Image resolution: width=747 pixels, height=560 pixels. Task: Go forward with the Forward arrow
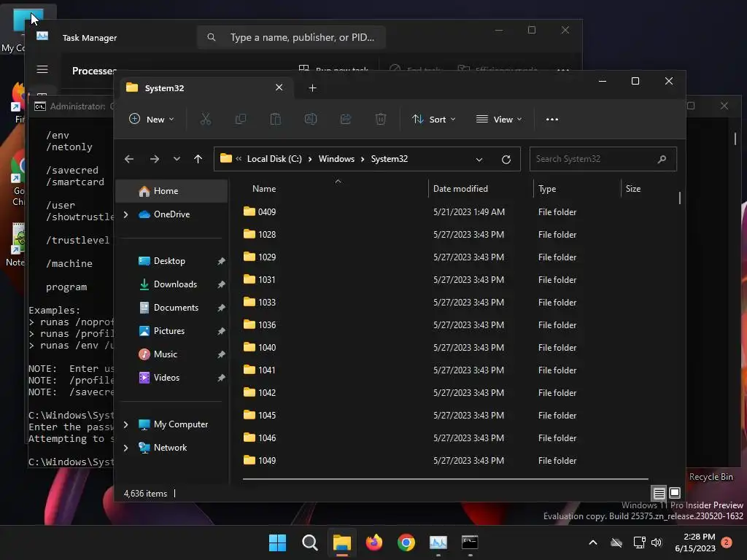pyautogui.click(x=155, y=159)
